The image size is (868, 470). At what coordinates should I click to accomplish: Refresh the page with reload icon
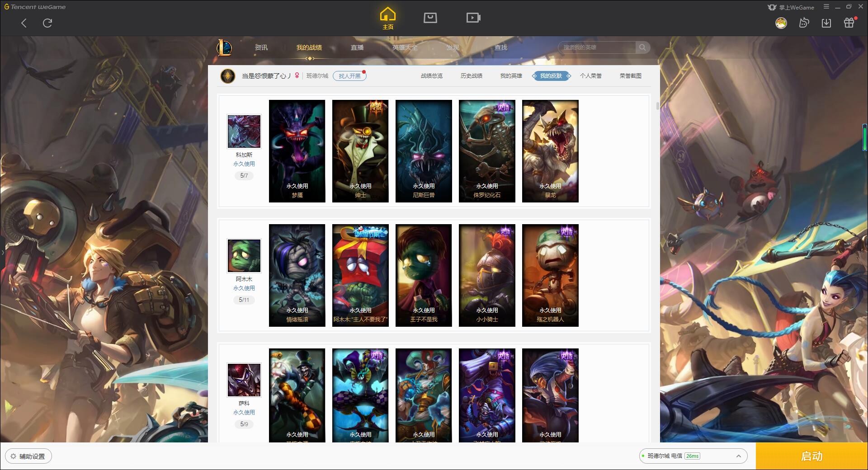point(47,23)
